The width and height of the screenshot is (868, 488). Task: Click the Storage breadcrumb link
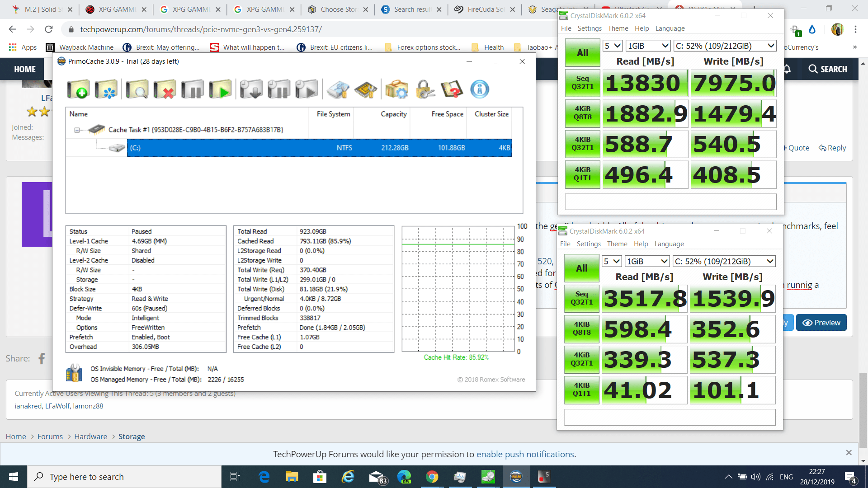[132, 436]
